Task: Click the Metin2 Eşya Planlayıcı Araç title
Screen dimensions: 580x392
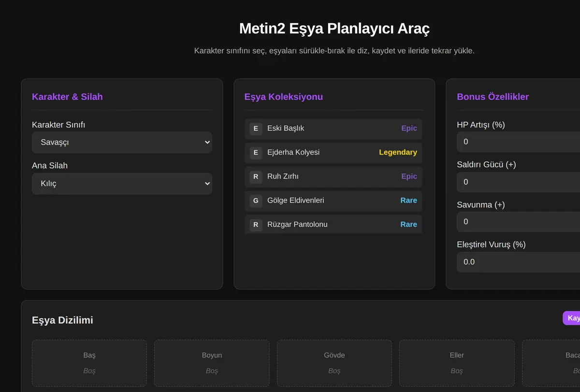Action: click(x=334, y=29)
